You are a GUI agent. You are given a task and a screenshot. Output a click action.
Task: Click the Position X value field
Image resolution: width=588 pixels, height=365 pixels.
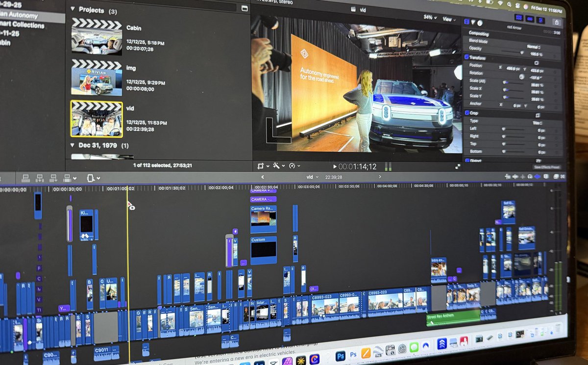(513, 69)
